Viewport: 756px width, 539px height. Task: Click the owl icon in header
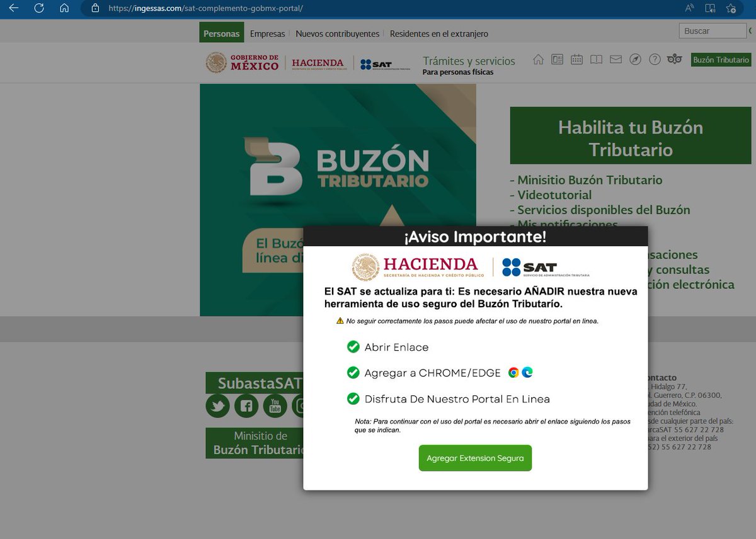pyautogui.click(x=675, y=59)
